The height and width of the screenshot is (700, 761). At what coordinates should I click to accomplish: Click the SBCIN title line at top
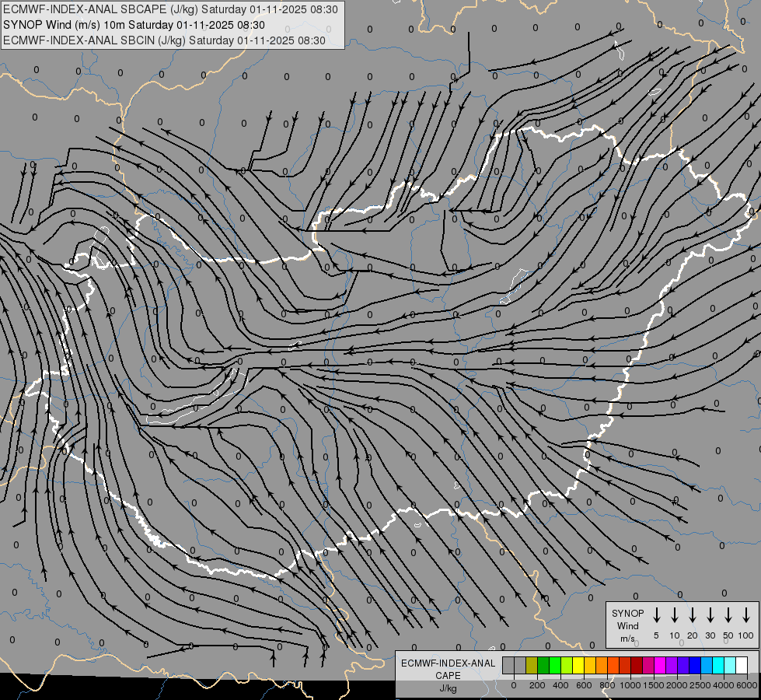[164, 40]
